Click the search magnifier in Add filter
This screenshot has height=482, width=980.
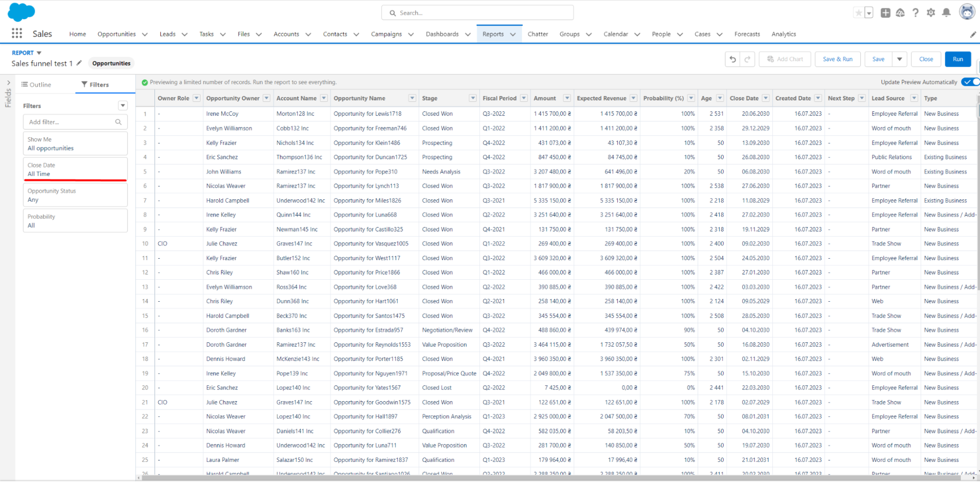point(118,122)
